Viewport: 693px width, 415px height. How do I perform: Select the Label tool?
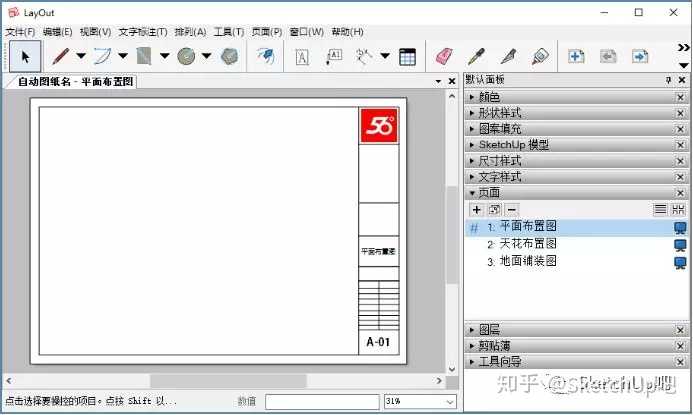(x=334, y=57)
